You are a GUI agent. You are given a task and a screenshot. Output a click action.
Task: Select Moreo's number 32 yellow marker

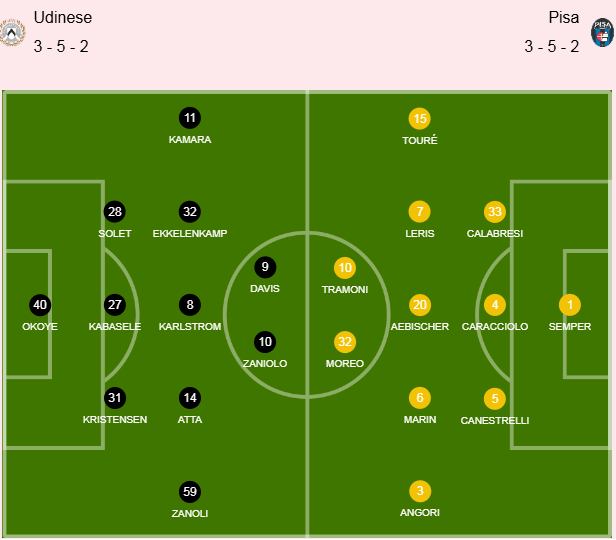pyautogui.click(x=345, y=342)
